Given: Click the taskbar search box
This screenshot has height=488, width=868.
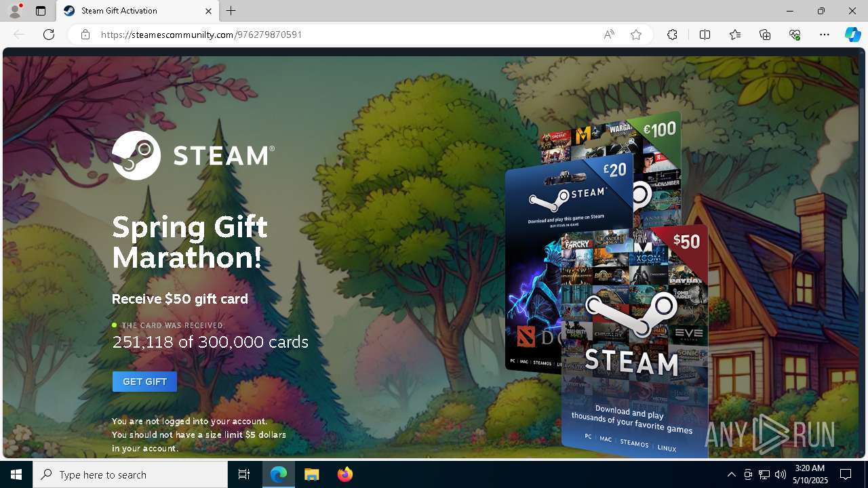Looking at the screenshot, I should (130, 474).
